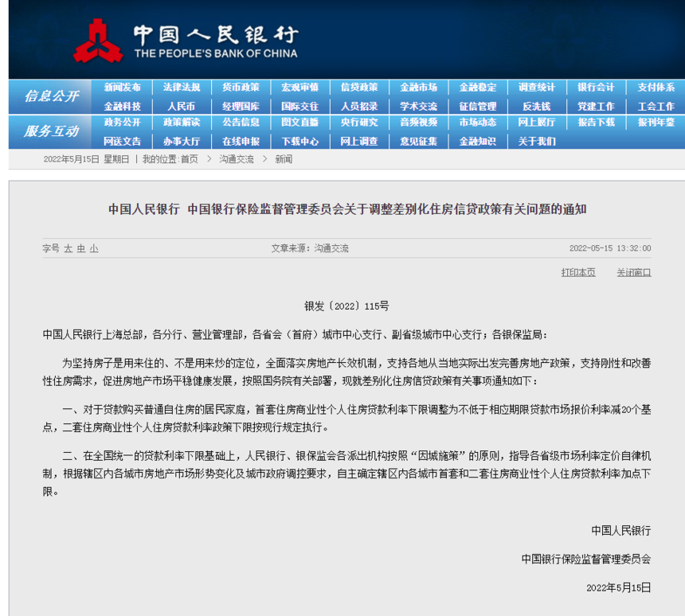
Task: Select 政策解读 navigation item
Action: [x=182, y=123]
